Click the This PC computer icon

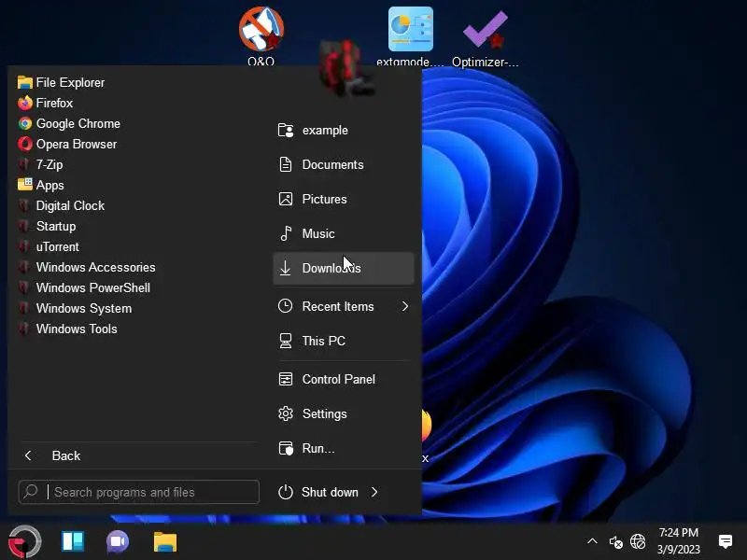coord(286,341)
